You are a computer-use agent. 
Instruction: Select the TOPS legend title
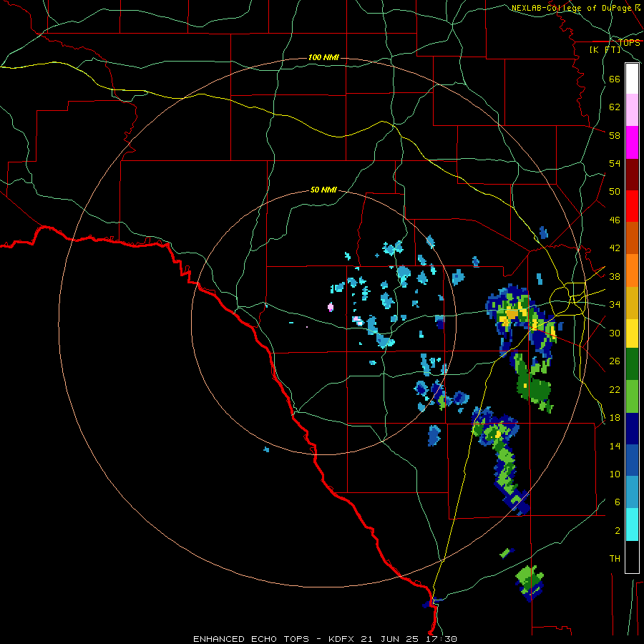point(629,43)
